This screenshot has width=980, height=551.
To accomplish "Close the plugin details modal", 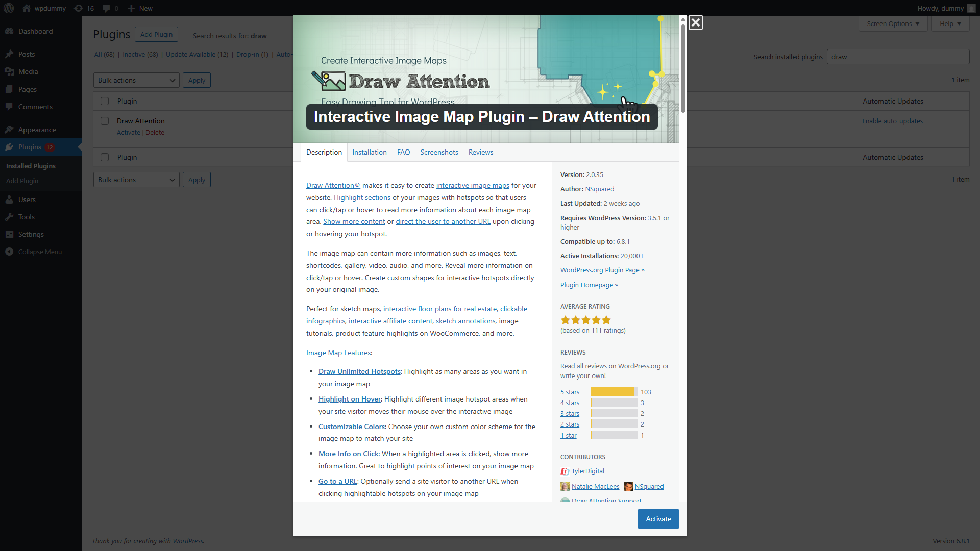I will coord(695,22).
